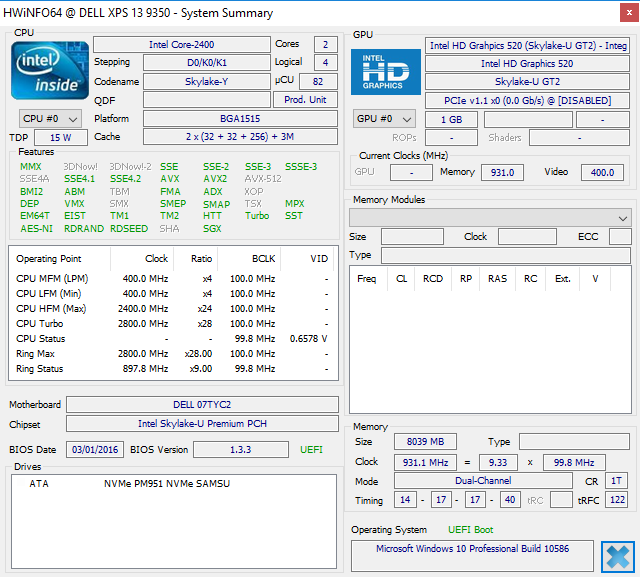The width and height of the screenshot is (640, 577).
Task: Click the Motherboard field DELL 07TYC2
Action: (202, 404)
